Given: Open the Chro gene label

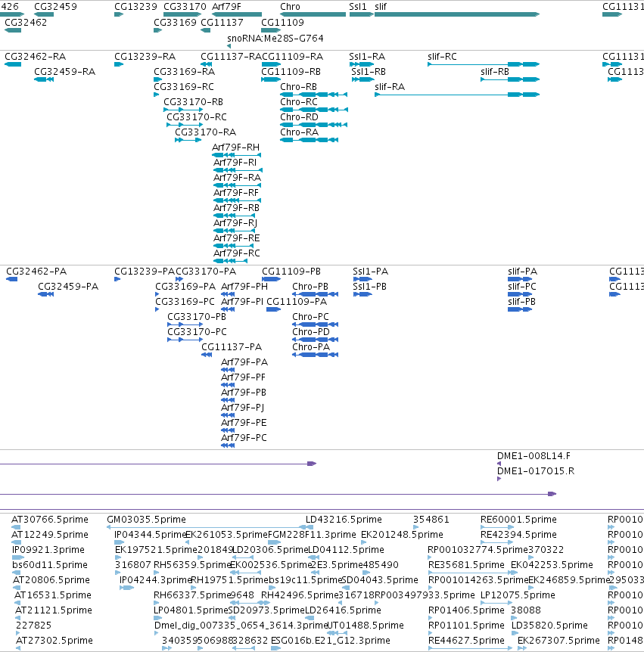Looking at the screenshot, I should pyautogui.click(x=290, y=7).
